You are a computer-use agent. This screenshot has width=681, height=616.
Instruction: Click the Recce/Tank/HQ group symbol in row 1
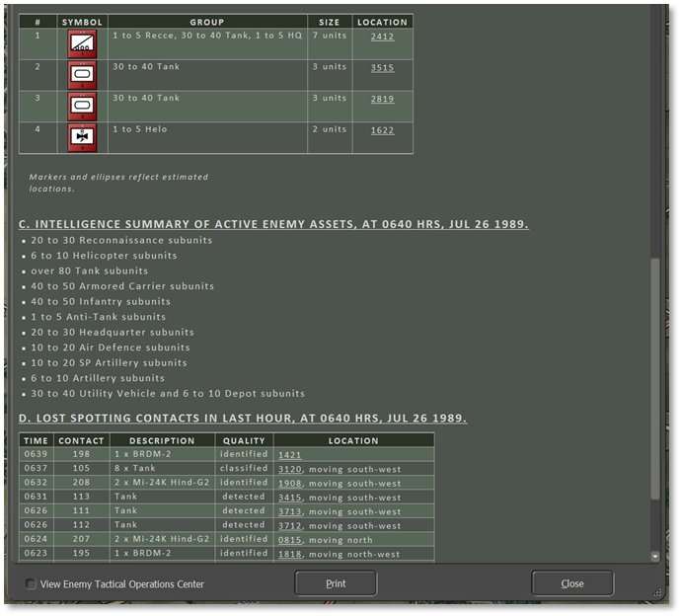tap(82, 43)
